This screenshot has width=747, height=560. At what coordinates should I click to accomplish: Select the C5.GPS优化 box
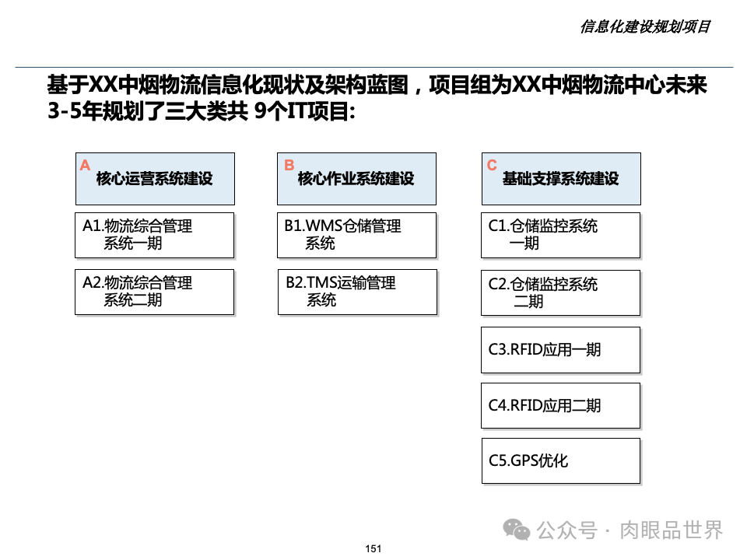(x=561, y=461)
